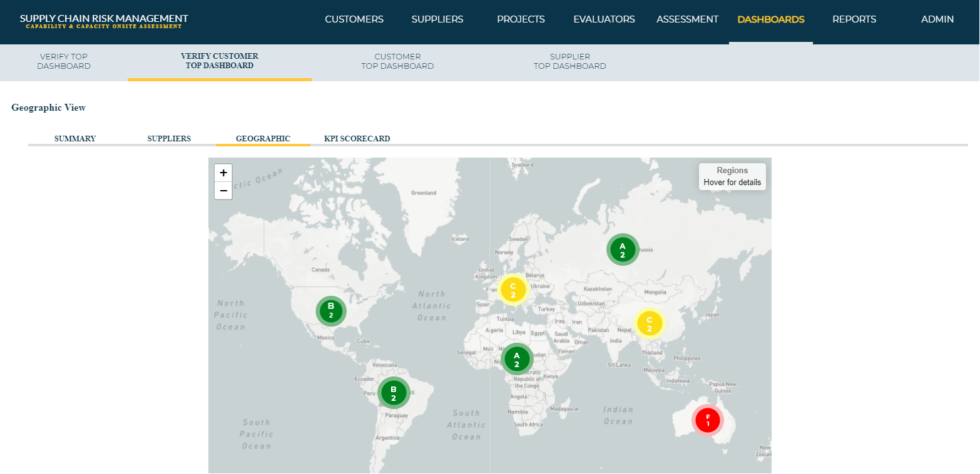Switch to the Customer Top Dashboard tab
The image size is (980, 474).
[x=397, y=61]
